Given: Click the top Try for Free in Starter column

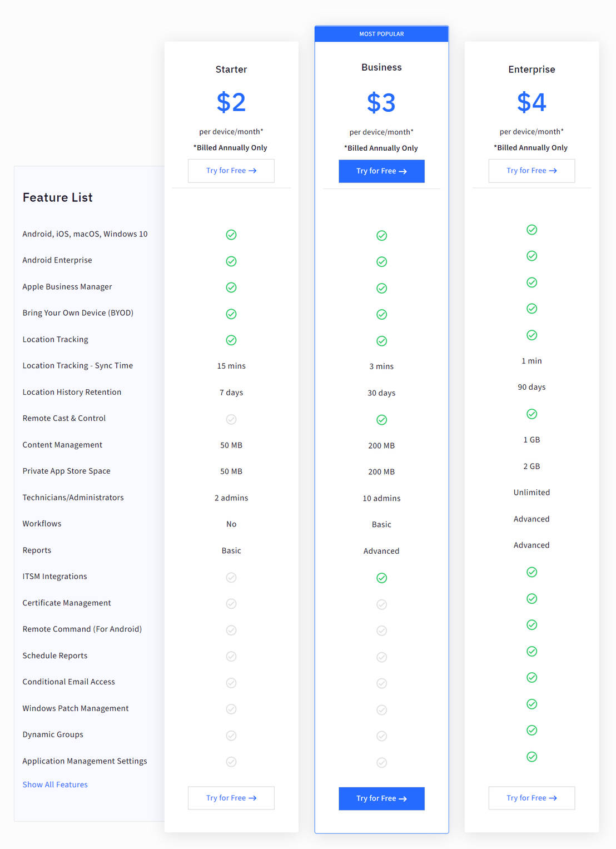Looking at the screenshot, I should coord(231,171).
